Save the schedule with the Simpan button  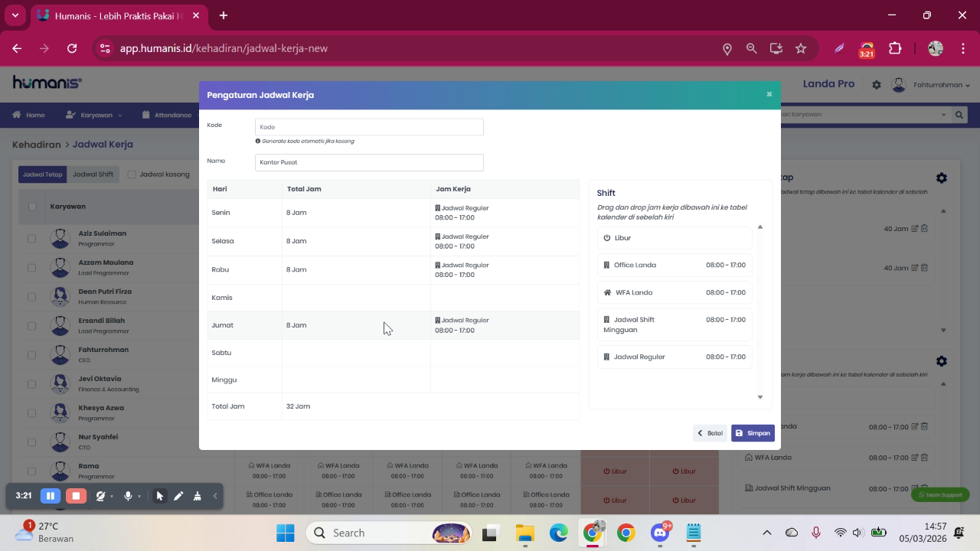pos(753,433)
